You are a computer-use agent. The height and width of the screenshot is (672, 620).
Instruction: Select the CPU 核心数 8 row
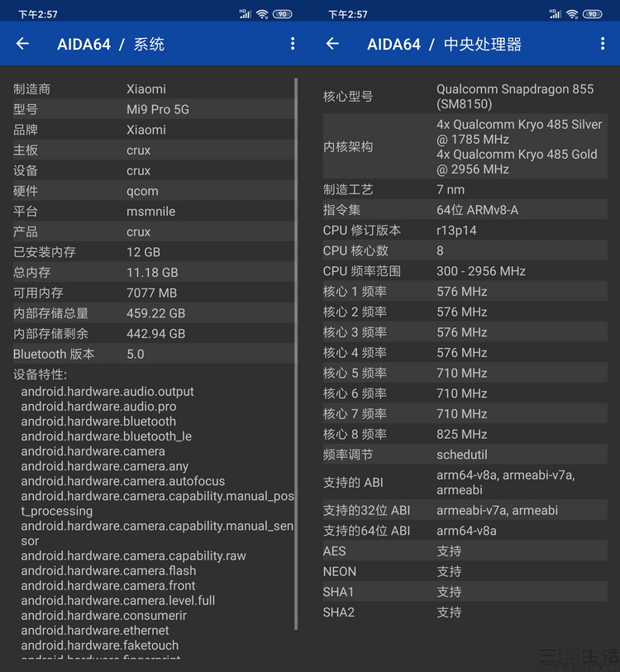tap(465, 250)
